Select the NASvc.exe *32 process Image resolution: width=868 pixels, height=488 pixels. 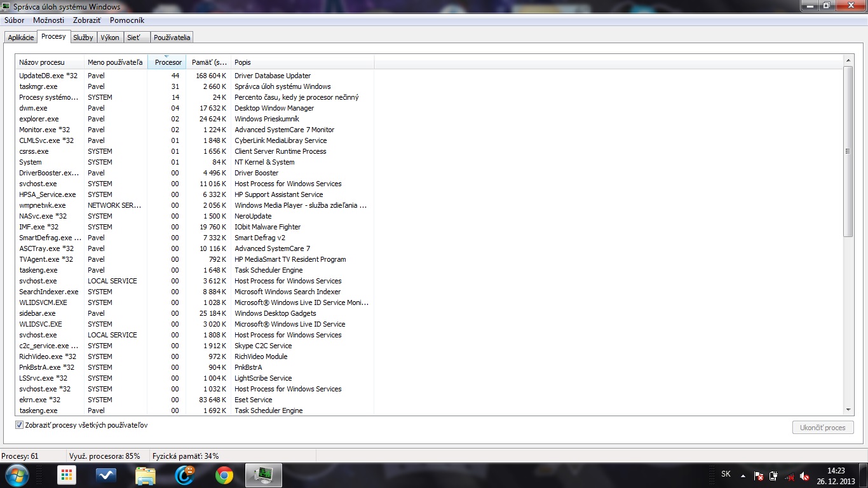tap(195, 216)
